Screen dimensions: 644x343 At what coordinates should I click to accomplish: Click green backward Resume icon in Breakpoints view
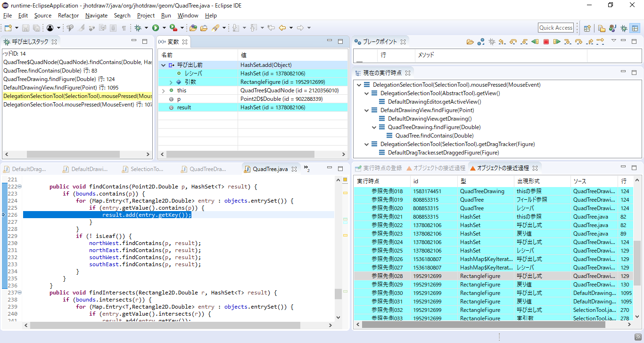click(535, 41)
